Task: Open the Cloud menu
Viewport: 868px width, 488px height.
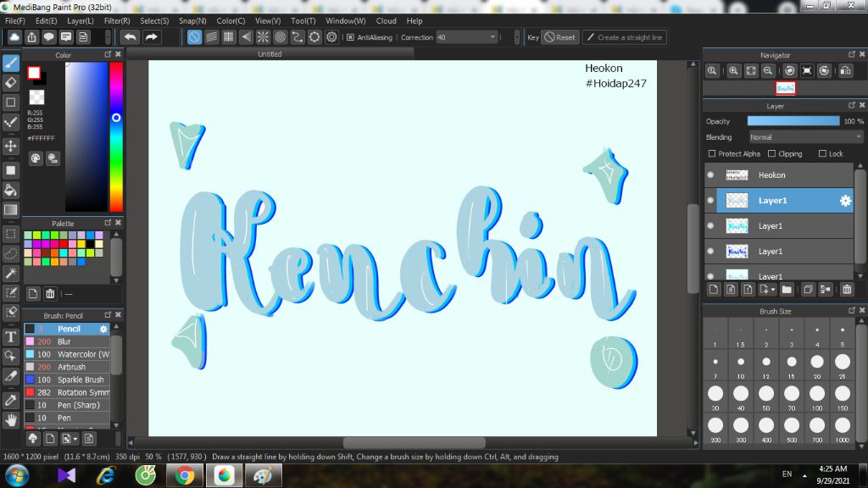Action: 386,21
